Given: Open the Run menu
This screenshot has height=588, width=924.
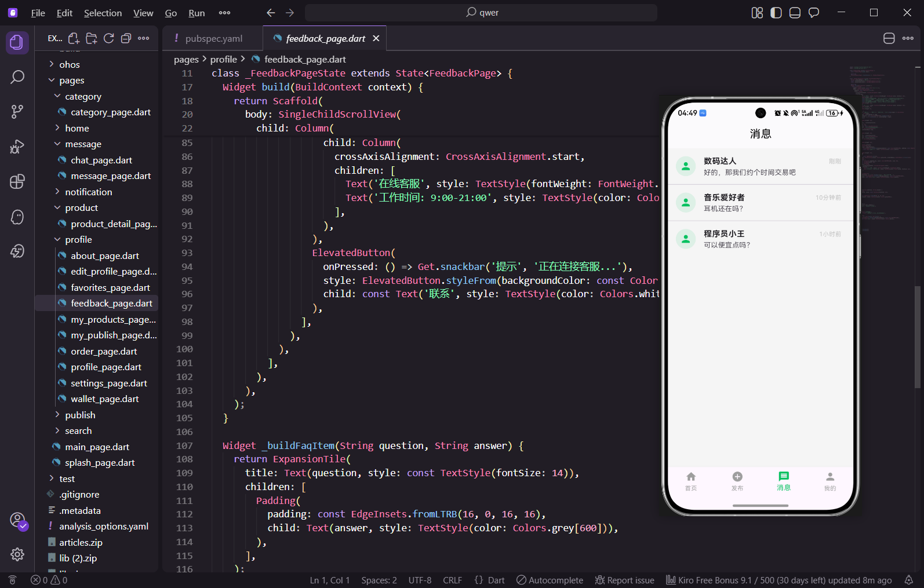Looking at the screenshot, I should 197,13.
